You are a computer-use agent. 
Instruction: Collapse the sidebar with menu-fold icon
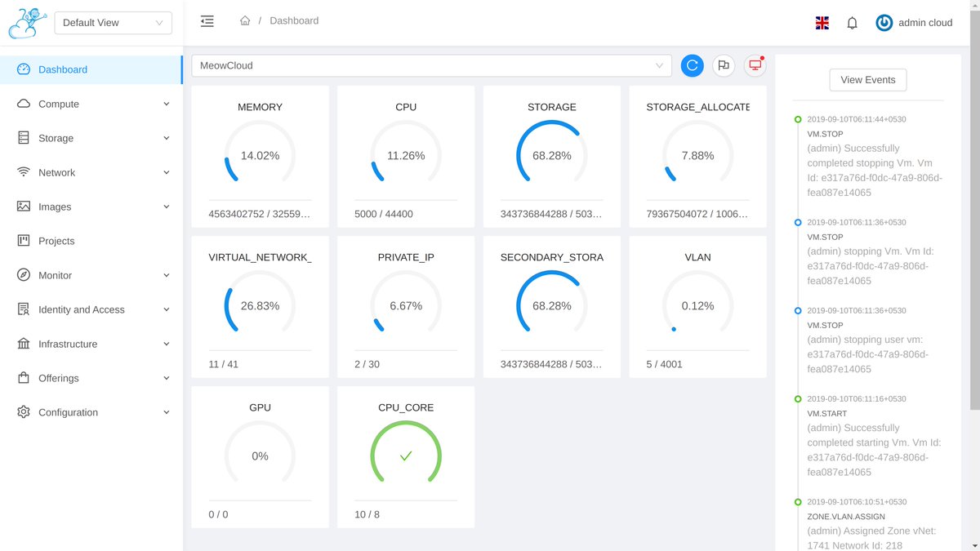pos(207,21)
